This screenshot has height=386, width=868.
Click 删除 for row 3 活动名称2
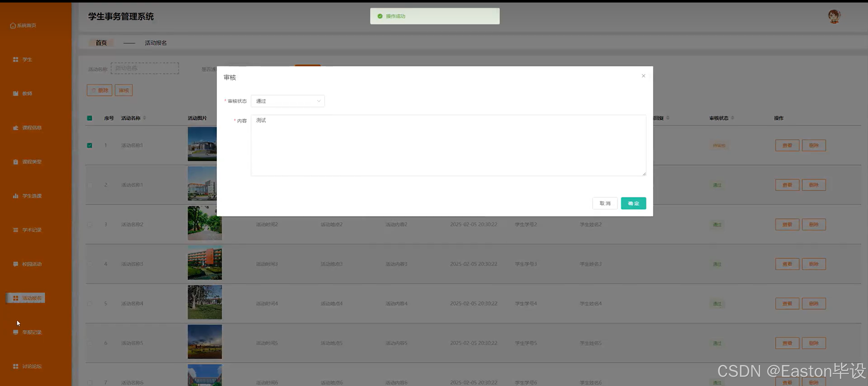click(814, 224)
